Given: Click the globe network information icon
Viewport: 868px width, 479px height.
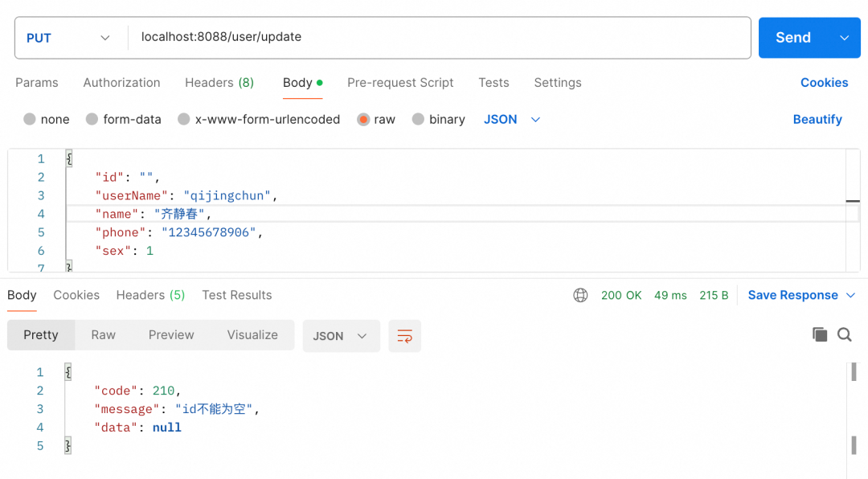Looking at the screenshot, I should (580, 295).
